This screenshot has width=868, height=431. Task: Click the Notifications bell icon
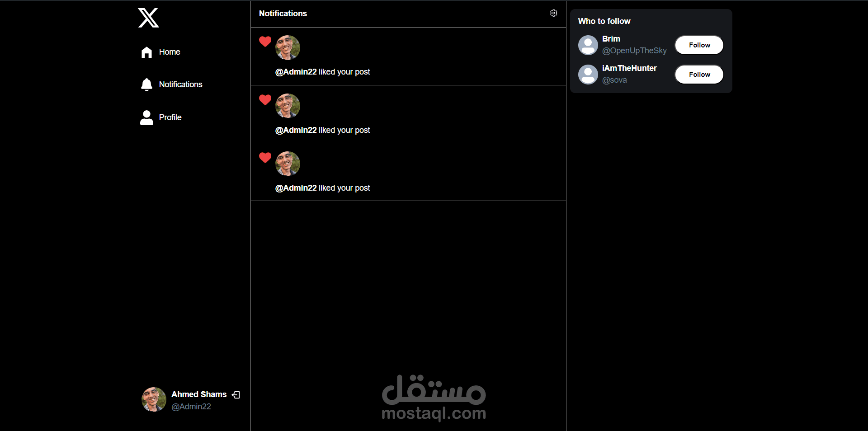(146, 84)
